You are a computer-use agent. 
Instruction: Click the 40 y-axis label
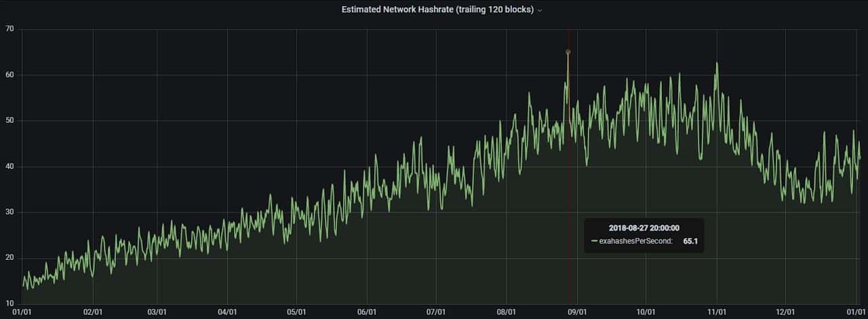click(8, 167)
